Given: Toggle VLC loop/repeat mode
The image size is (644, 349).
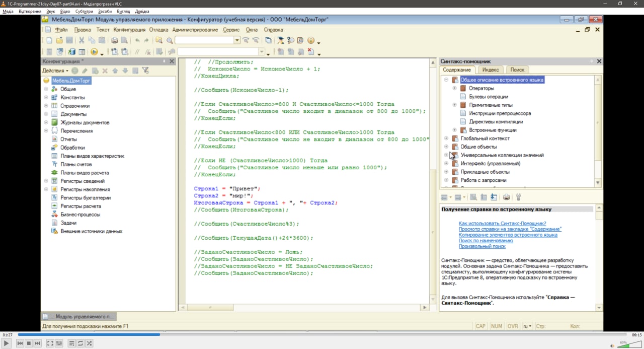Looking at the screenshot, I should (x=80, y=343).
